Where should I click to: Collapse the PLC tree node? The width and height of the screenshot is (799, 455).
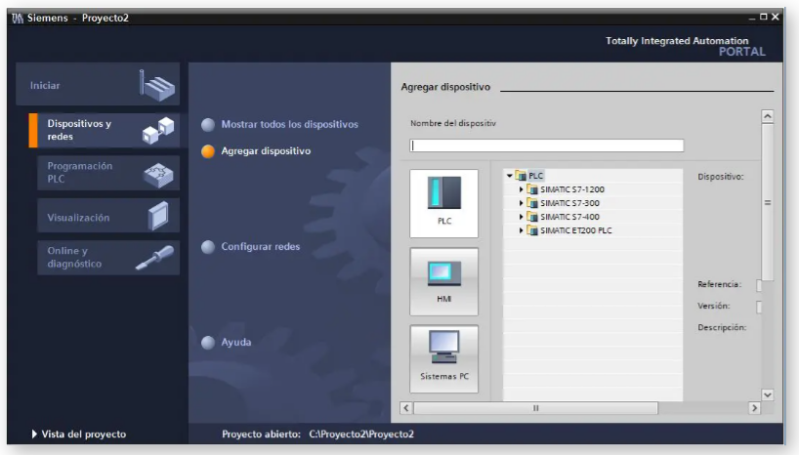pyautogui.click(x=510, y=176)
